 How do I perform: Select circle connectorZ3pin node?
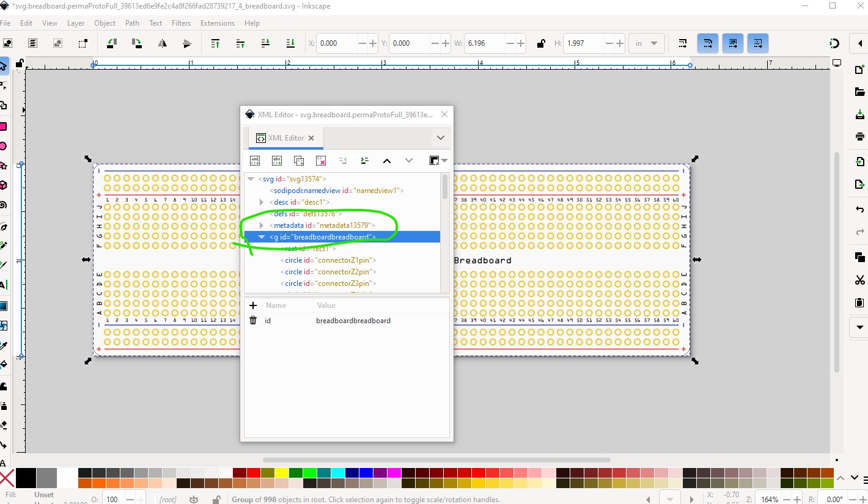pyautogui.click(x=328, y=283)
